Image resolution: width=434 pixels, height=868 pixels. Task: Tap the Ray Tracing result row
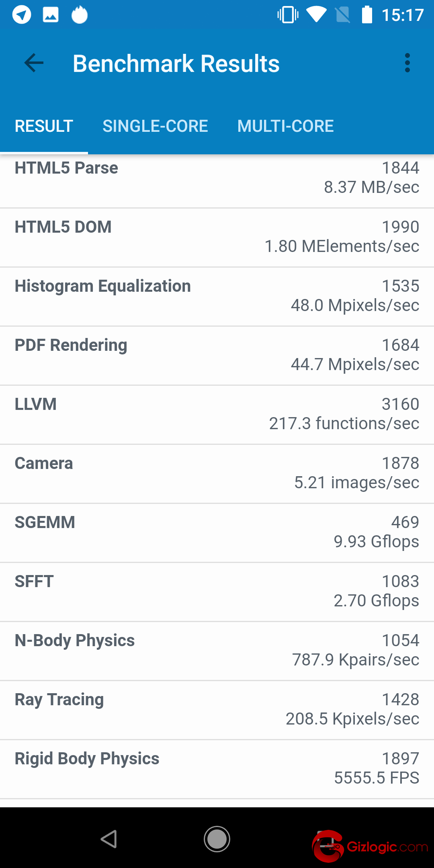pyautogui.click(x=217, y=709)
